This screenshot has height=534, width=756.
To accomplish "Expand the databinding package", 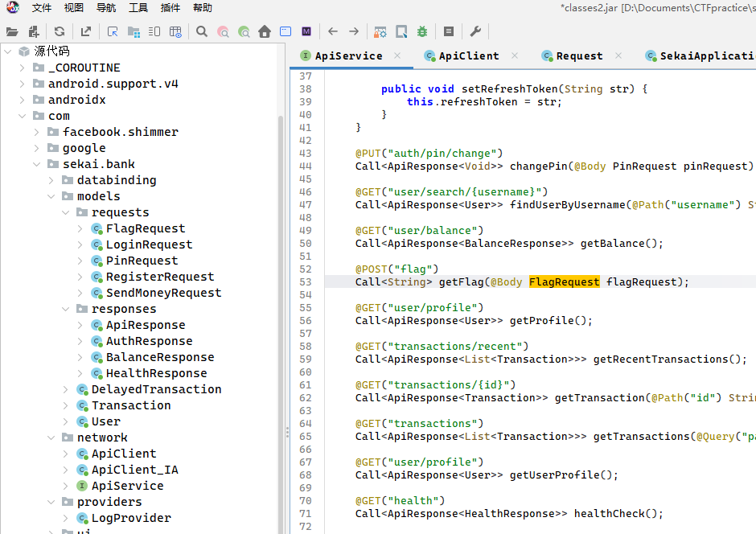I will pyautogui.click(x=51, y=180).
